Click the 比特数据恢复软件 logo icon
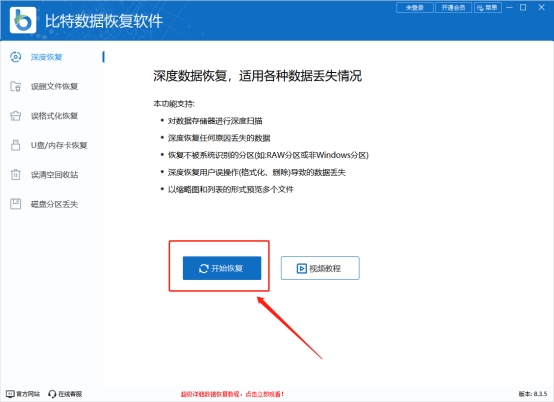Viewport: 554px width, 402px height. tap(23, 20)
